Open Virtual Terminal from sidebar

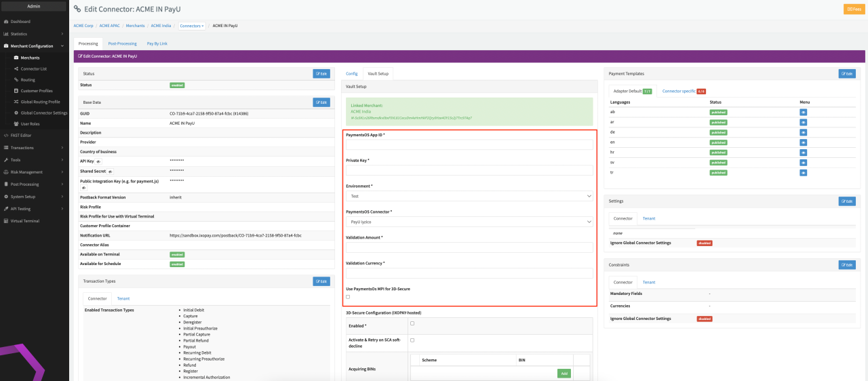24,221
